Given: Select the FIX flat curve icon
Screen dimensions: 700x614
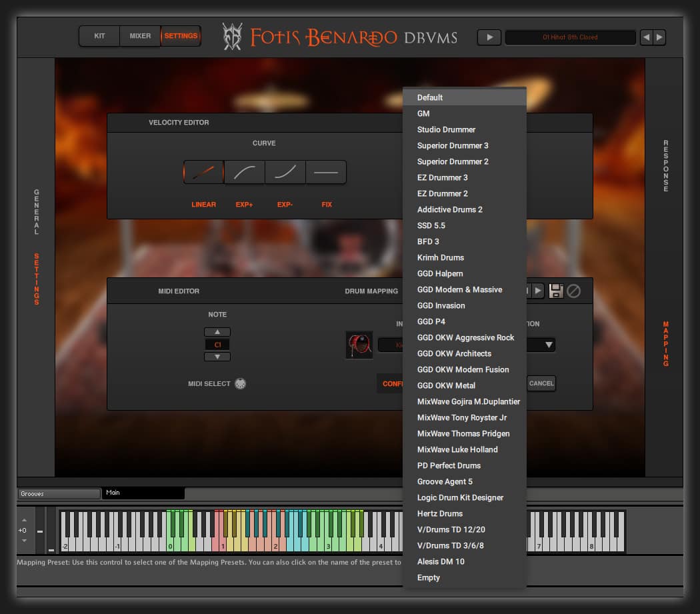Looking at the screenshot, I should click(x=326, y=173).
